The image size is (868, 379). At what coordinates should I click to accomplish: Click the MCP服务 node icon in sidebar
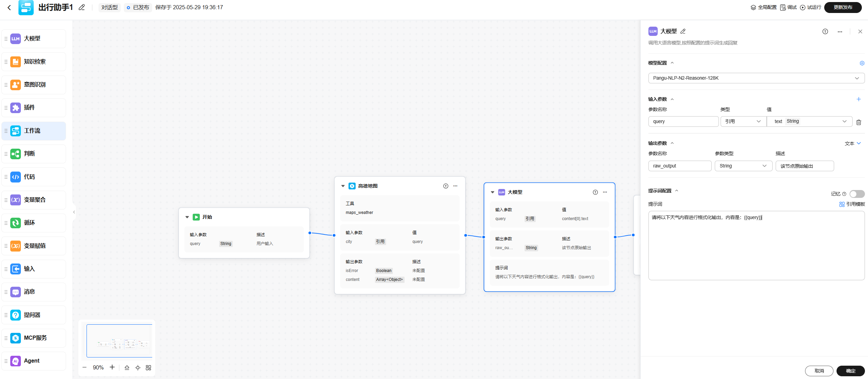tap(16, 338)
